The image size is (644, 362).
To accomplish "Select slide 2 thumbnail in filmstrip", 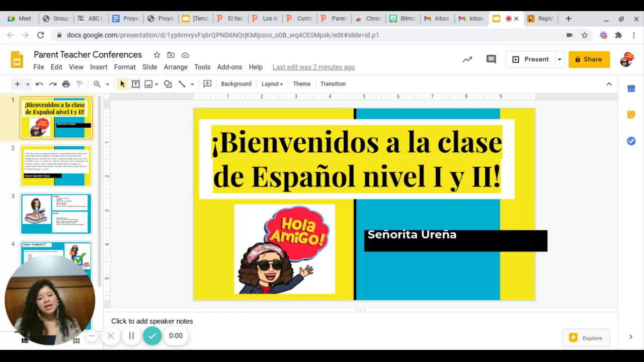I will (x=56, y=166).
